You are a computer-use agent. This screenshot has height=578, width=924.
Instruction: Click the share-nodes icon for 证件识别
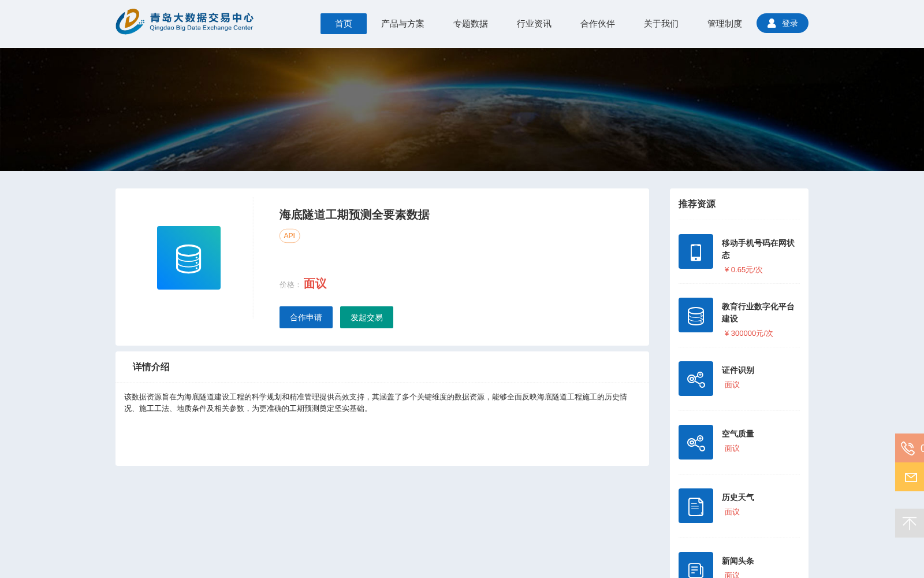click(696, 379)
